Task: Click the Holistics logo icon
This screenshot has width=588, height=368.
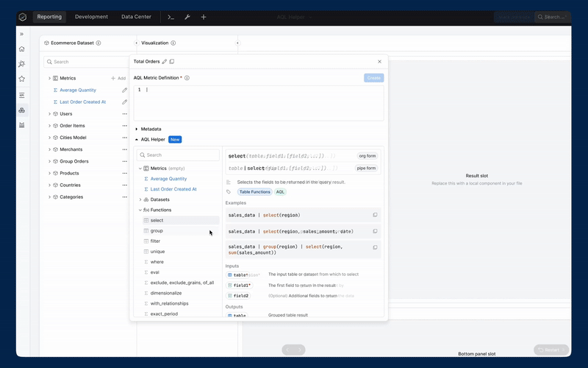Action: 23,17
